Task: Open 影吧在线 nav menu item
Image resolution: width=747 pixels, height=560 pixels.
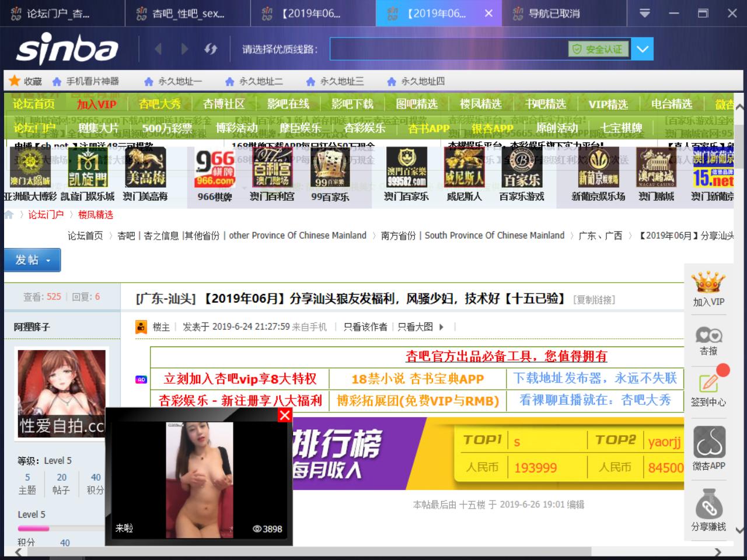Action: pyautogui.click(x=288, y=104)
